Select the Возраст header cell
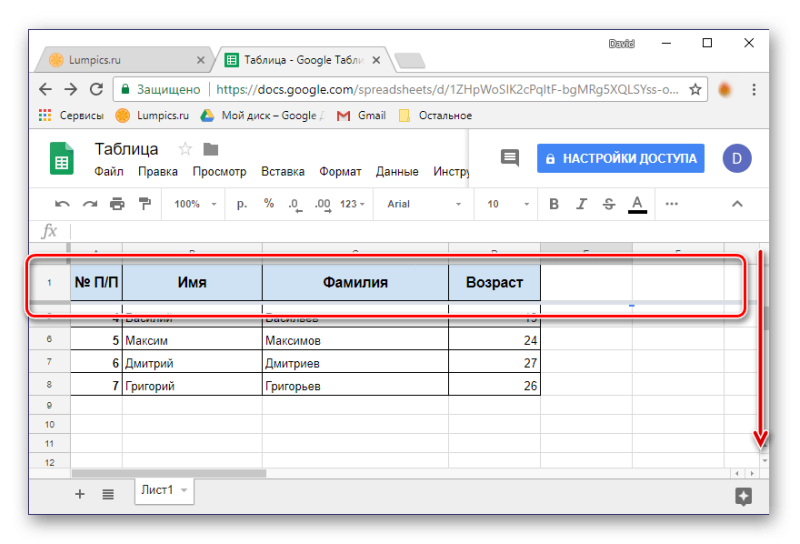The width and height of the screenshot is (800, 544). click(x=494, y=282)
